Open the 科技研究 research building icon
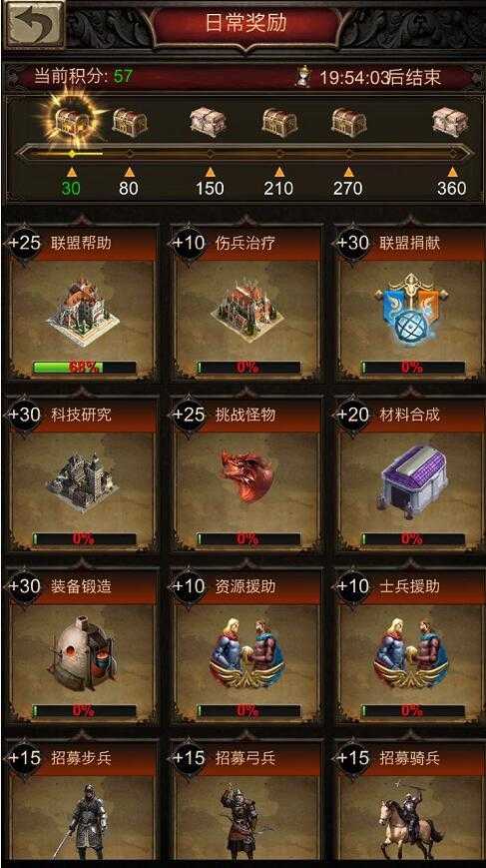The image size is (486, 868). click(82, 481)
